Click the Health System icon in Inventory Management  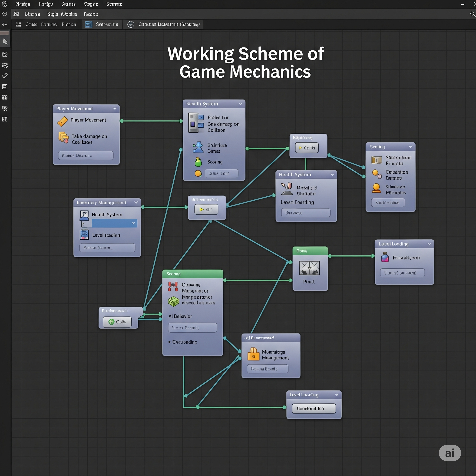[84, 215]
